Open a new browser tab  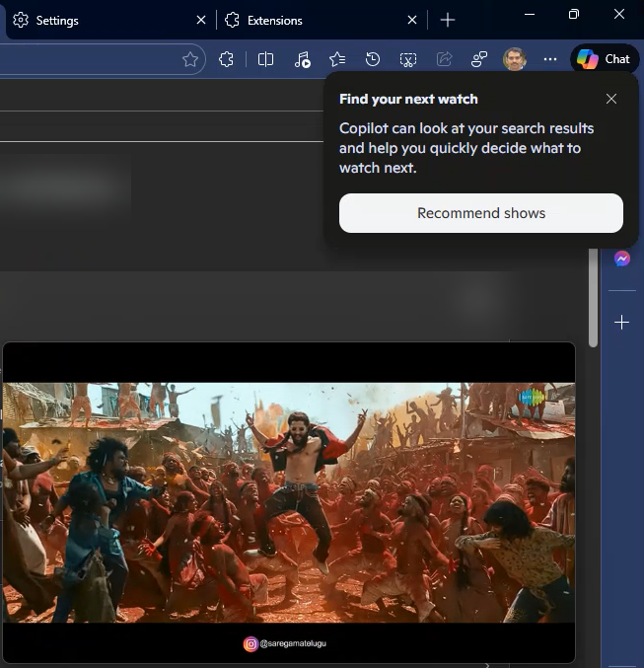(x=448, y=20)
